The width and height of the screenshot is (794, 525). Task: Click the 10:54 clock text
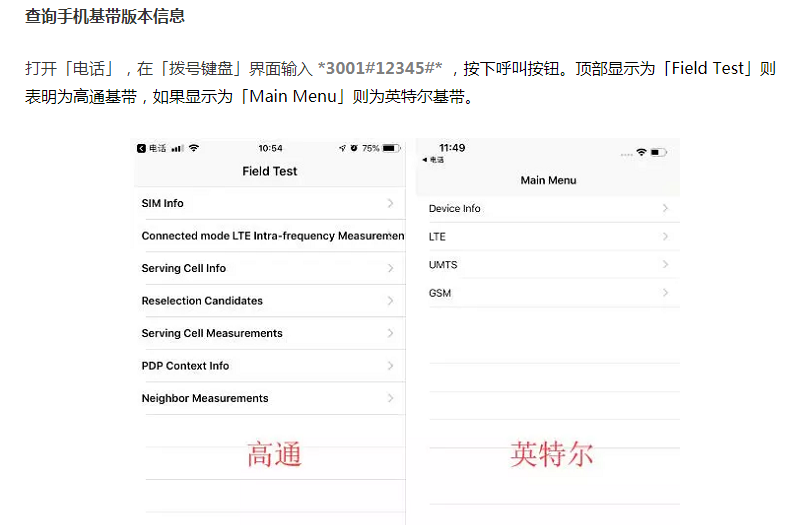tap(270, 148)
